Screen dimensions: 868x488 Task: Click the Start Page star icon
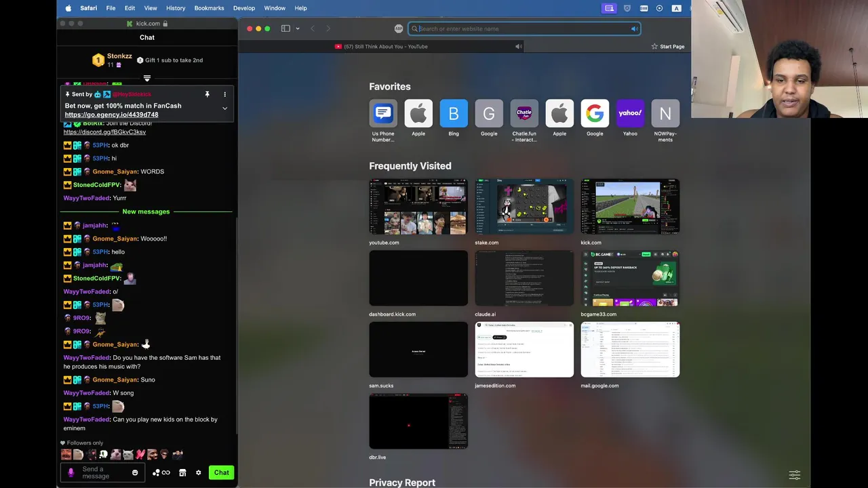(x=654, y=47)
